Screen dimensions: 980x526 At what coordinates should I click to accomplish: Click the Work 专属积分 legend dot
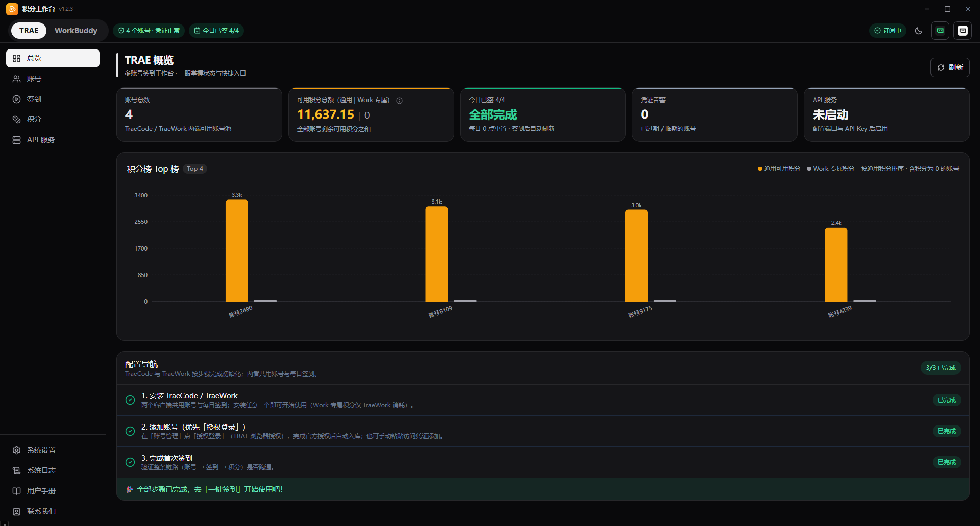coord(809,169)
